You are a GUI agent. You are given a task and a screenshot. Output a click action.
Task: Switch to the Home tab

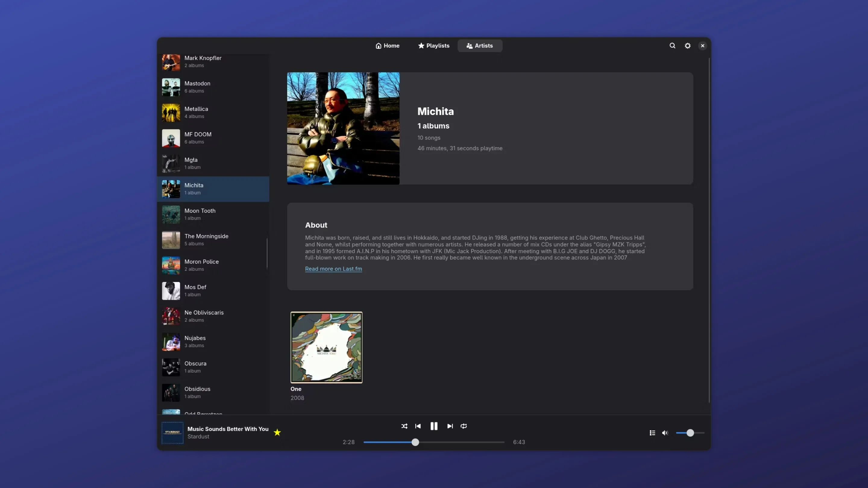387,45
